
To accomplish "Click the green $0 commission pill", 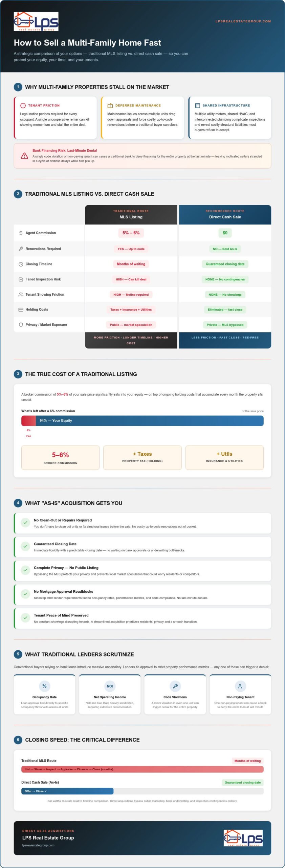I will point(225,233).
